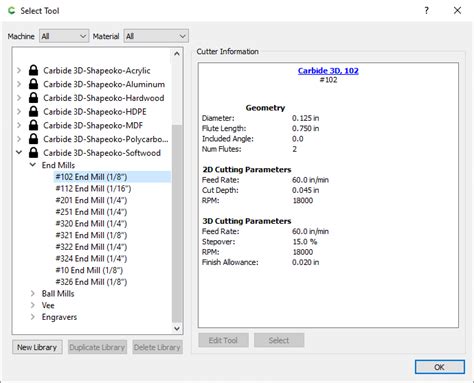Expand the Ball Mills group
Viewport: 474px width, 383px height.
tap(33, 293)
